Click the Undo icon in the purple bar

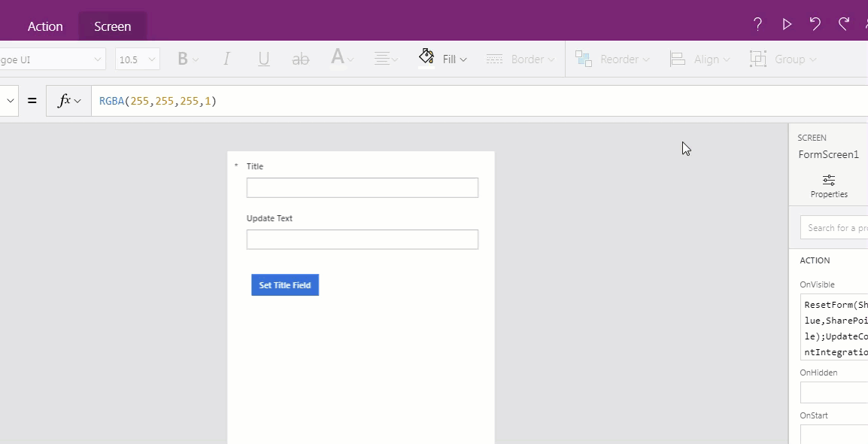point(815,23)
